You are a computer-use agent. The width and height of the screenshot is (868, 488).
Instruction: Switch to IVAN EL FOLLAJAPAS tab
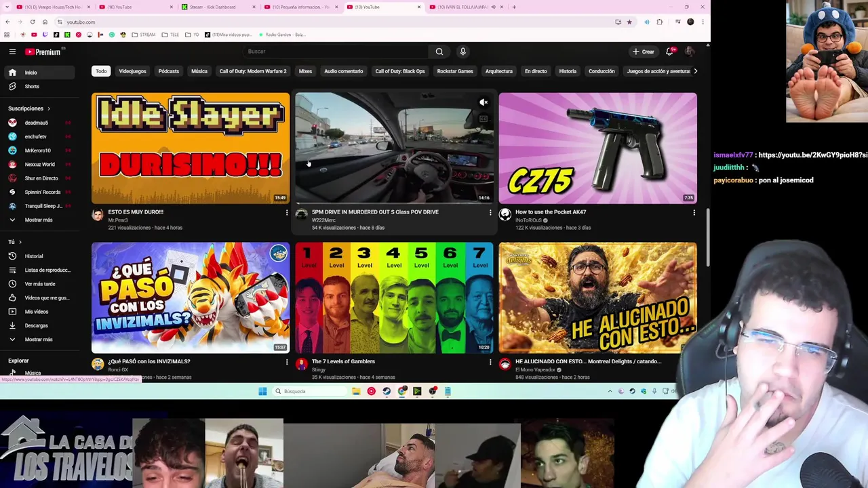[x=467, y=7]
